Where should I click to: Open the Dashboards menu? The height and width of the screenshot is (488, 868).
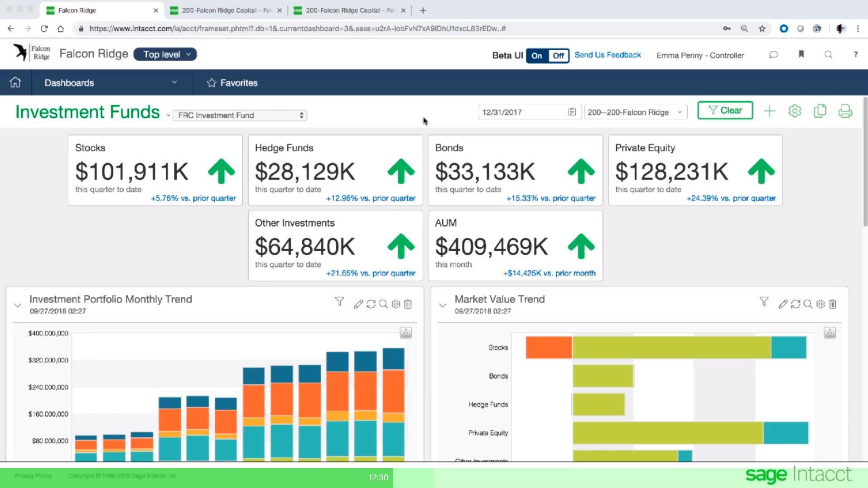(x=69, y=83)
